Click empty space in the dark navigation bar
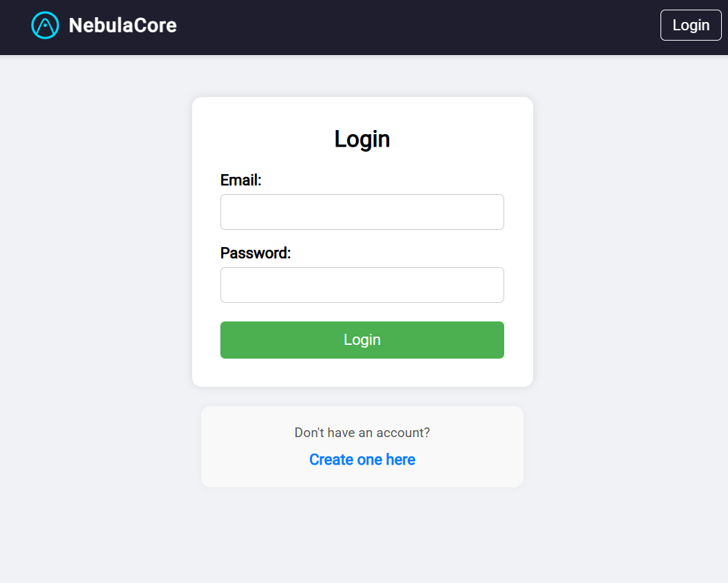Image resolution: width=728 pixels, height=583 pixels. (413, 28)
